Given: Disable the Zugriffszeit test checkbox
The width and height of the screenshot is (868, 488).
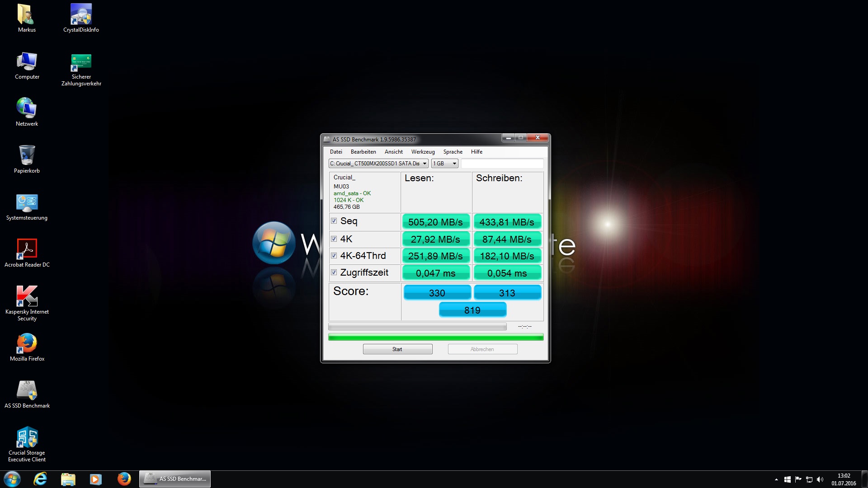Looking at the screenshot, I should click(334, 272).
